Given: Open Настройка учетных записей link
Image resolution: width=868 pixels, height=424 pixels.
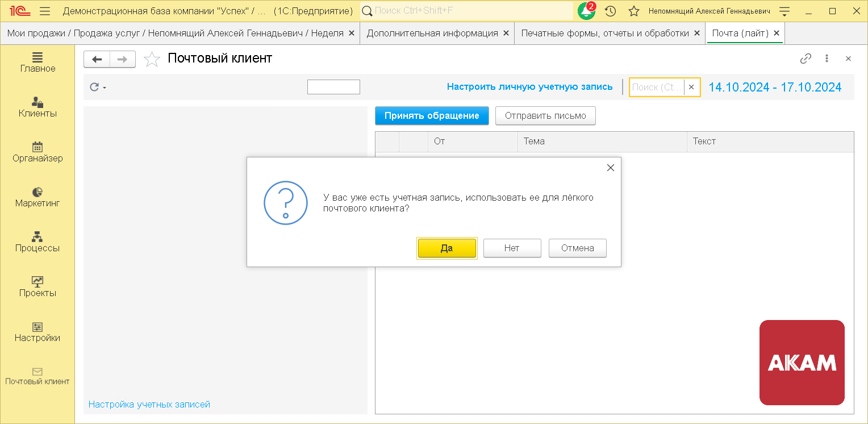Looking at the screenshot, I should pos(149,404).
